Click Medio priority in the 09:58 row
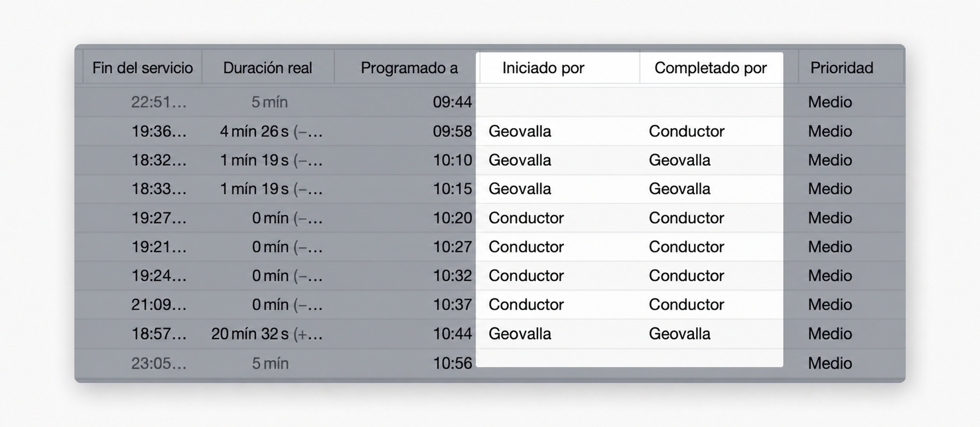The image size is (980, 427). click(830, 131)
